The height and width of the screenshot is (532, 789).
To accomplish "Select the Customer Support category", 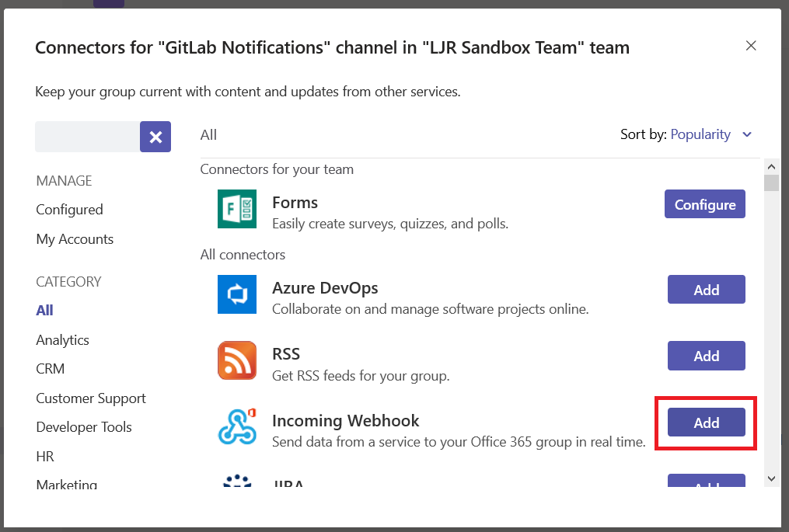I will tap(90, 398).
